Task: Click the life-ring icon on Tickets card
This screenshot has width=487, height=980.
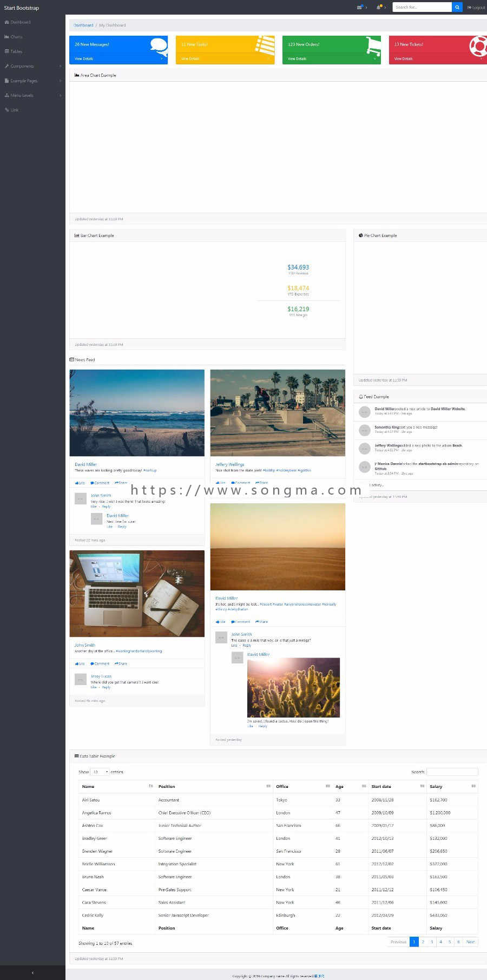Action: coord(478,46)
